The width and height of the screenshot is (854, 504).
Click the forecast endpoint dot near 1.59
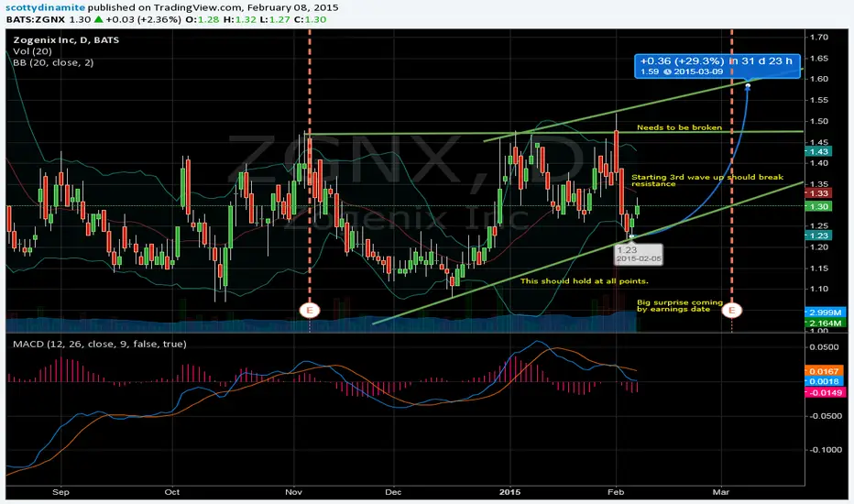click(x=748, y=85)
